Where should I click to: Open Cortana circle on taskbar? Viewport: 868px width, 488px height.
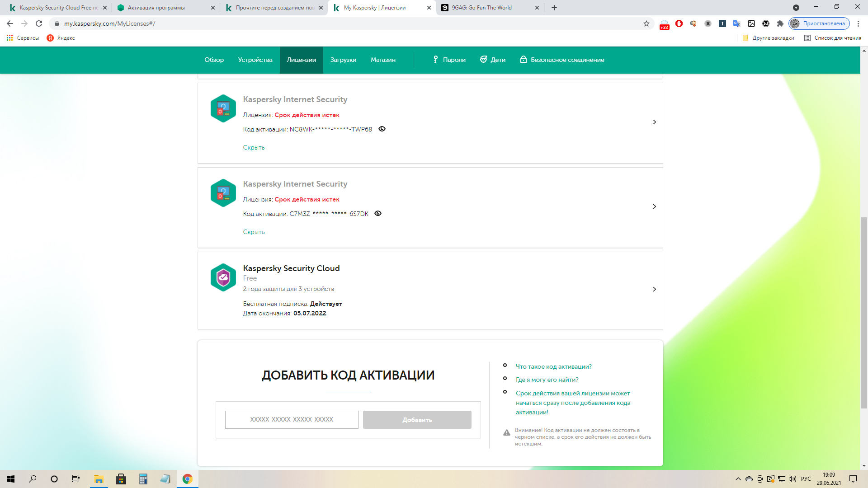tap(54, 479)
